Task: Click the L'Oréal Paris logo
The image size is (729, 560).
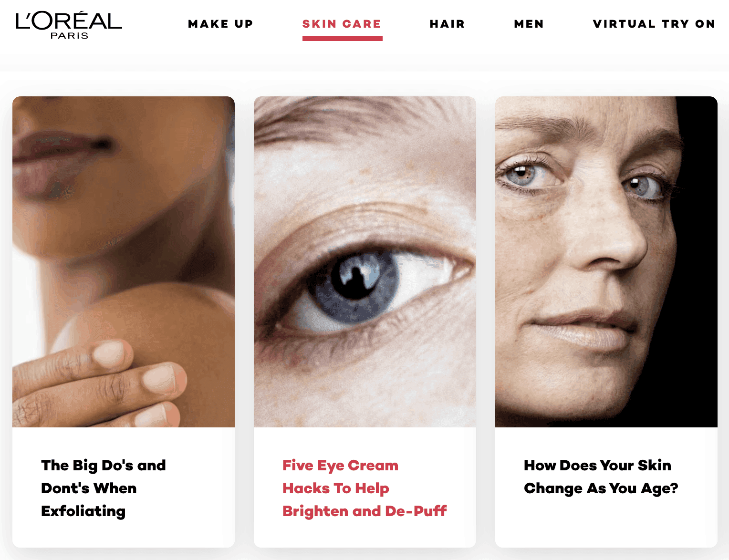Action: click(69, 25)
